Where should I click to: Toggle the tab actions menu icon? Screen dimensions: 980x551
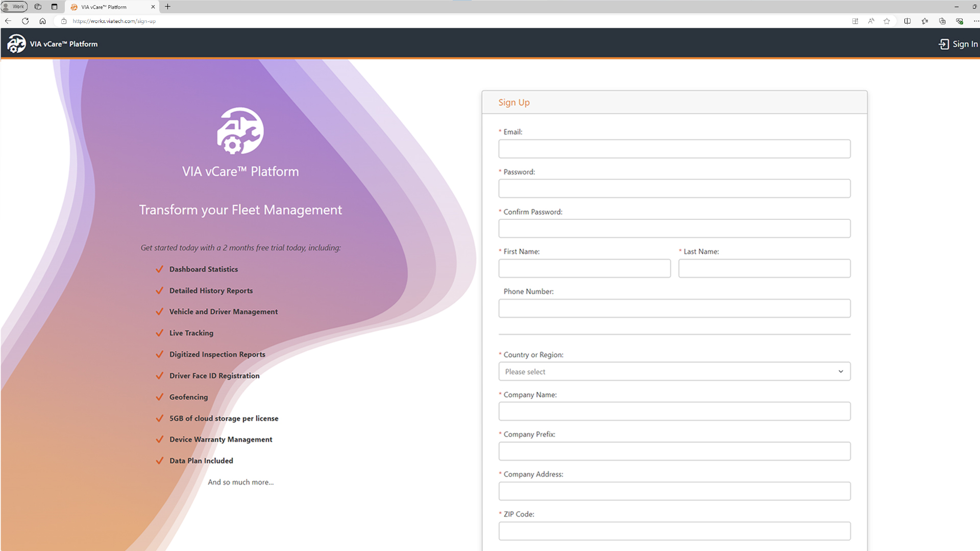[54, 7]
